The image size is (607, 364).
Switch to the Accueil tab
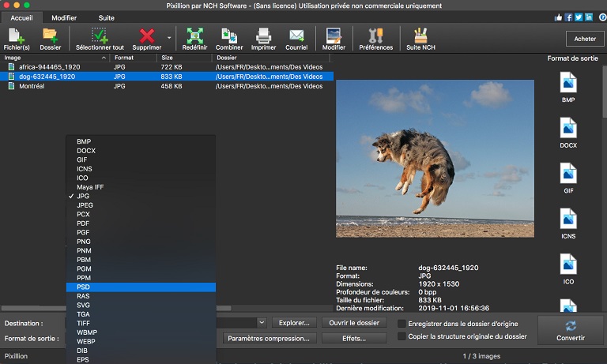click(21, 18)
